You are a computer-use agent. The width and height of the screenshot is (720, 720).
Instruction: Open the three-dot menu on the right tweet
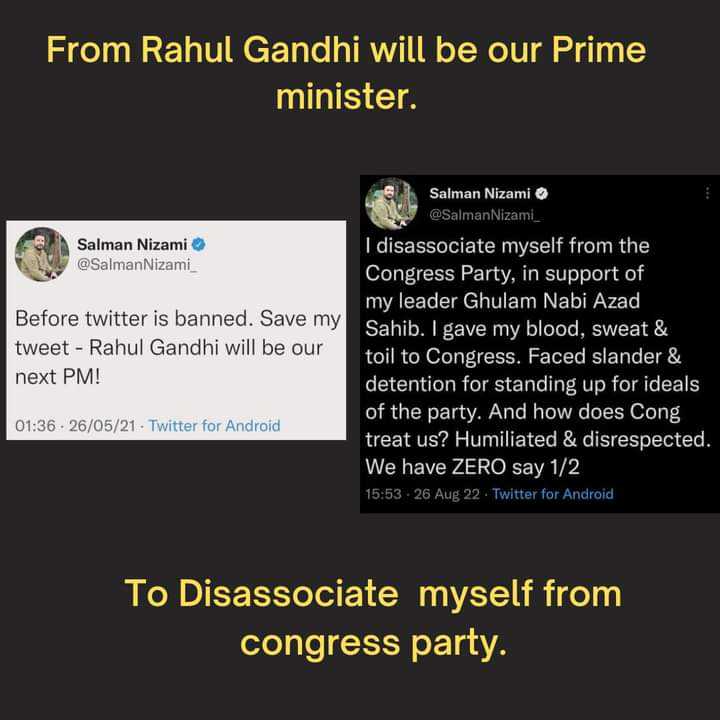pos(707,193)
